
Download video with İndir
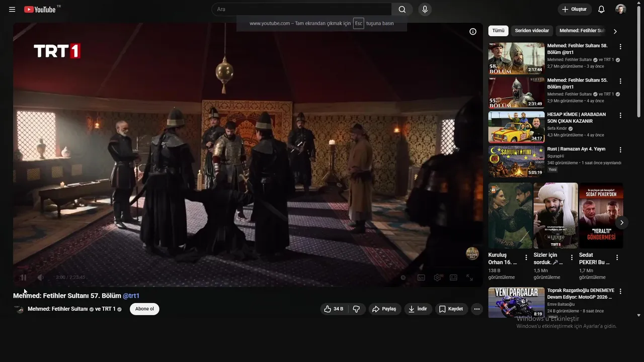click(x=418, y=309)
